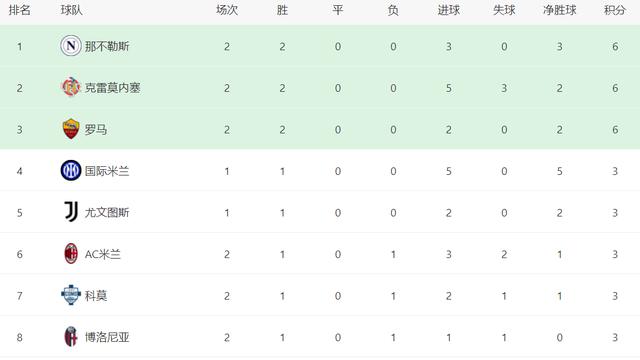
Task: Sort by the 积分 column header
Action: [615, 10]
